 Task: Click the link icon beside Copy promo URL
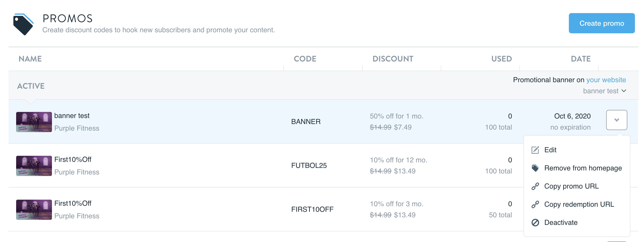click(535, 186)
